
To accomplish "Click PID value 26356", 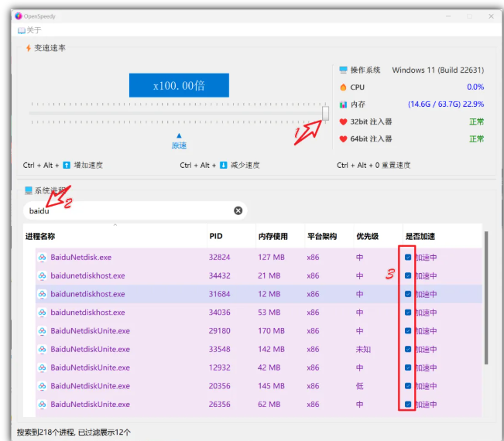I will tap(220, 404).
